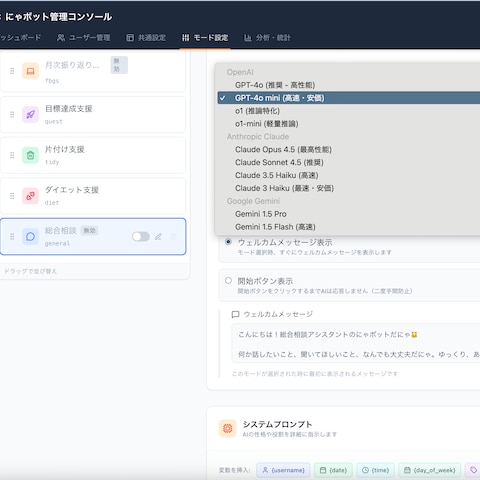The image size is (480, 480).
Task: Click the "general" mode ID text
Action: coord(57,243)
